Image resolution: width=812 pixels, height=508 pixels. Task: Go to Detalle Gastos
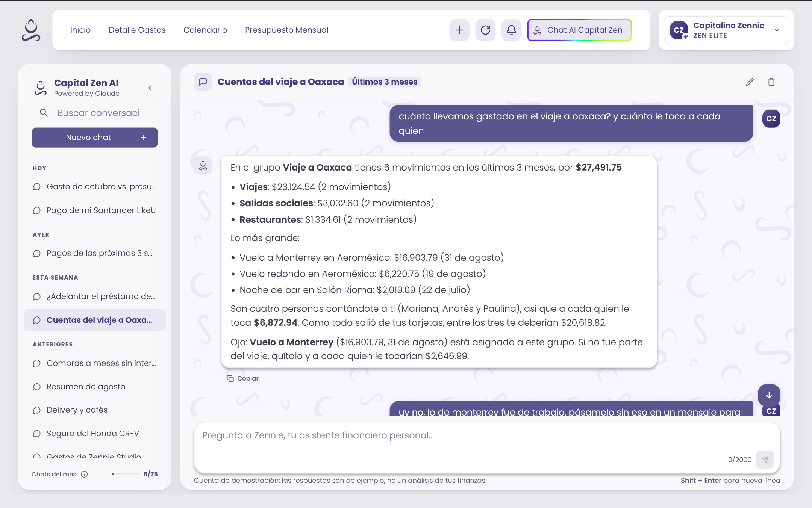tap(137, 30)
